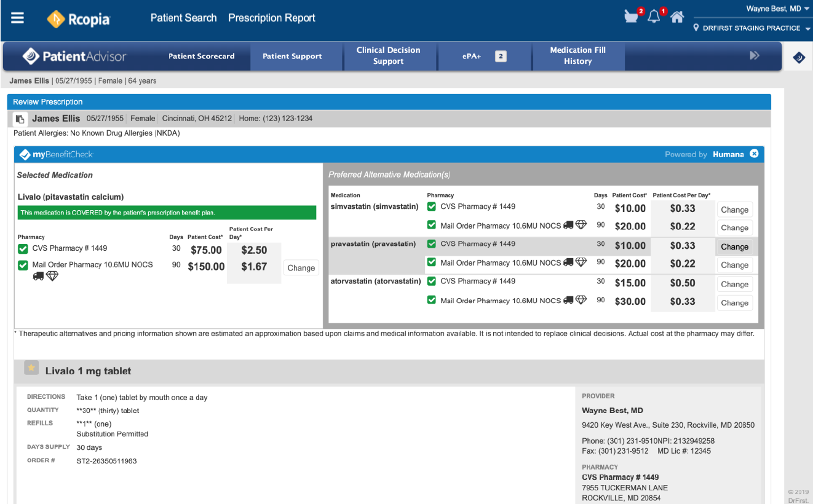Click the $150.00 Livalo mail order cost
This screenshot has height=504, width=813.
207,267
